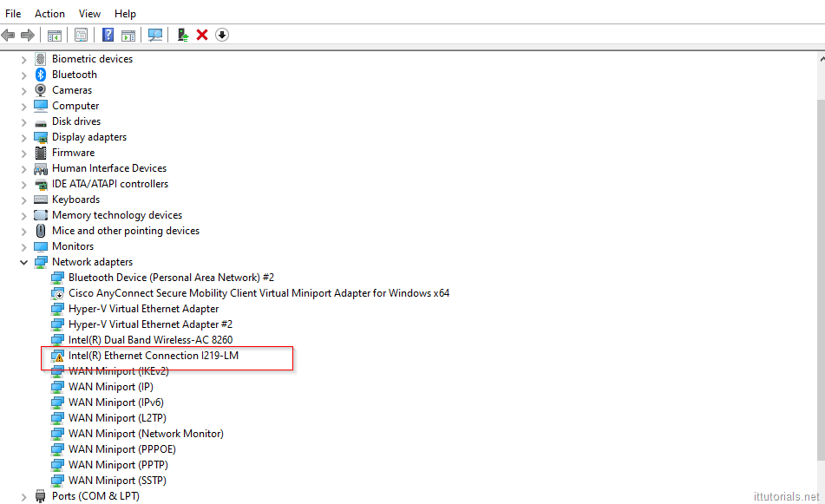825x504 pixels.
Task: Expand the Biometric devices node
Action: pyautogui.click(x=23, y=60)
